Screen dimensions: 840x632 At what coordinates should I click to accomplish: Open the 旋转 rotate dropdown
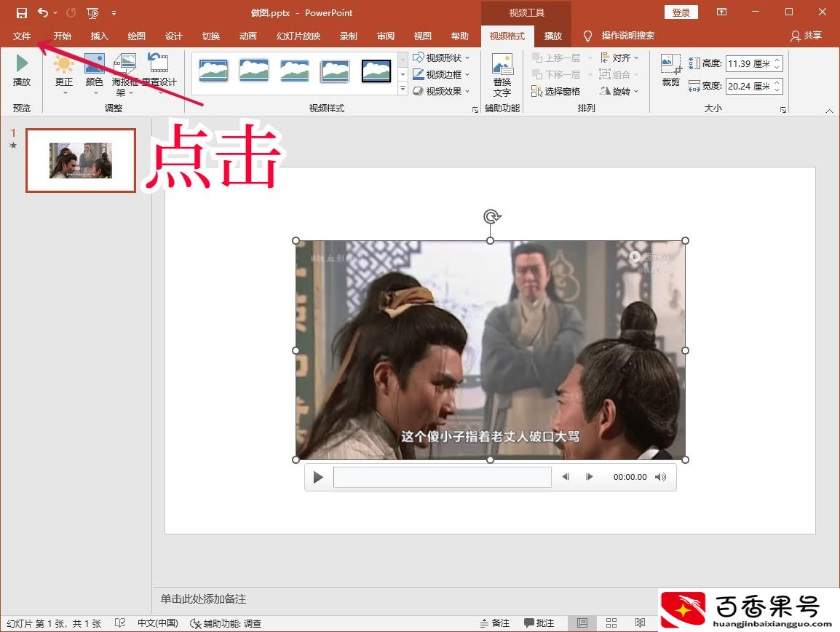pos(619,91)
